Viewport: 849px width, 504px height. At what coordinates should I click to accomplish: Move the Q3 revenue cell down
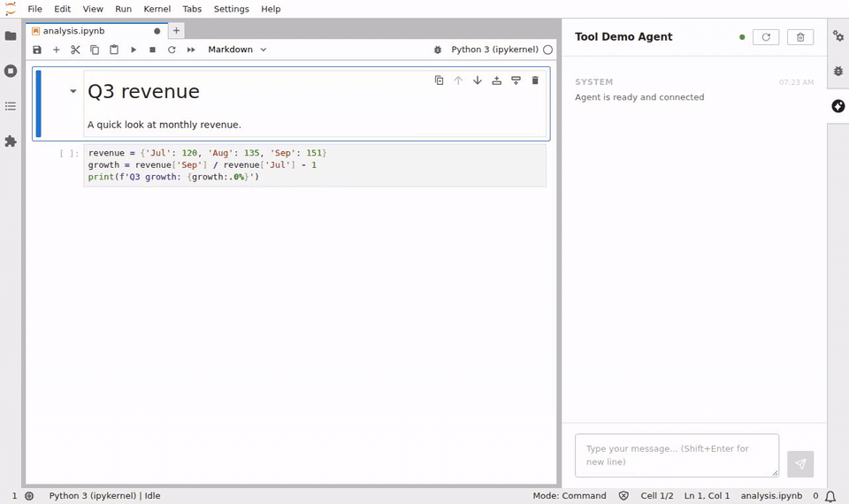point(478,80)
